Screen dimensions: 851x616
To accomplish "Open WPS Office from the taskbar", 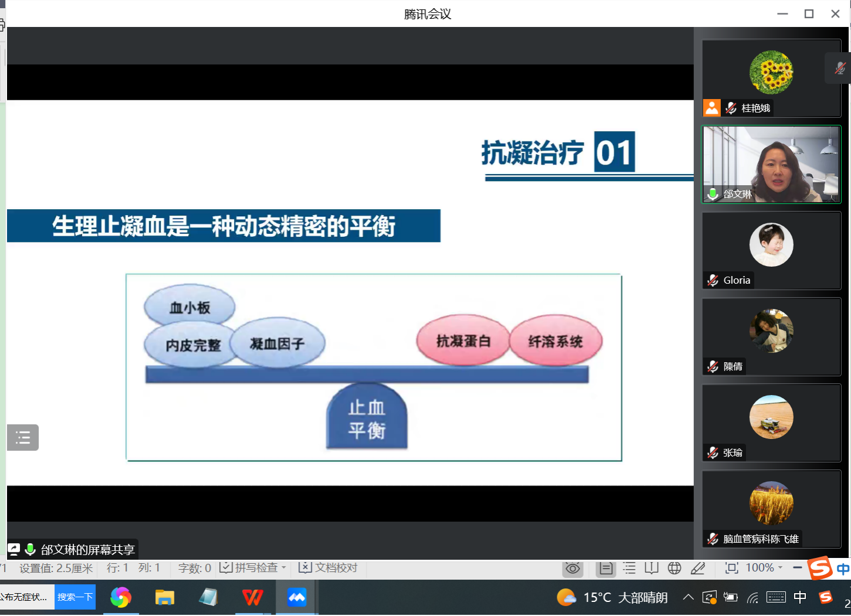I will [x=253, y=597].
